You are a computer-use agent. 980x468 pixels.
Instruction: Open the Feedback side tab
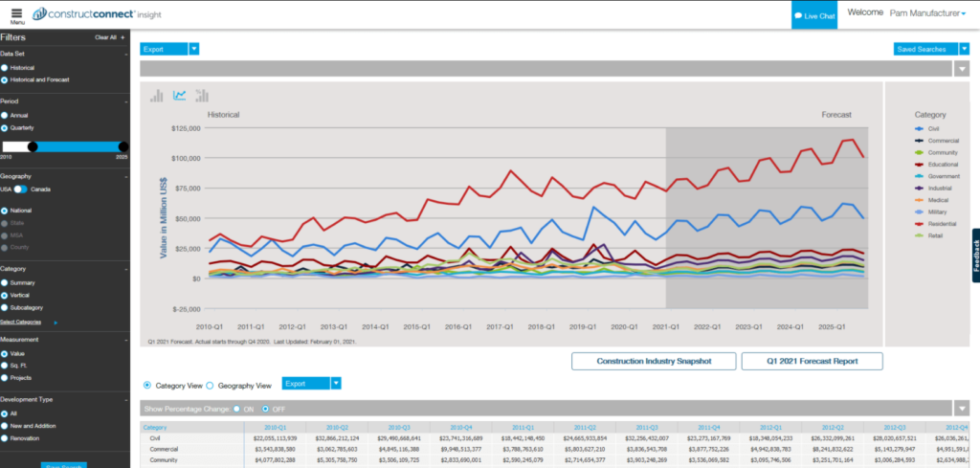tap(975, 256)
